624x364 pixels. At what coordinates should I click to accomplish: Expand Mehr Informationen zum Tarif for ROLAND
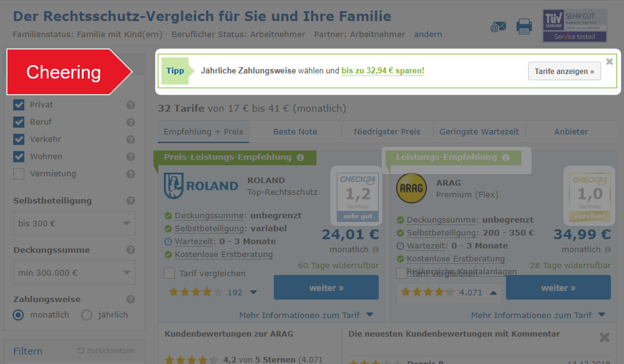click(306, 315)
